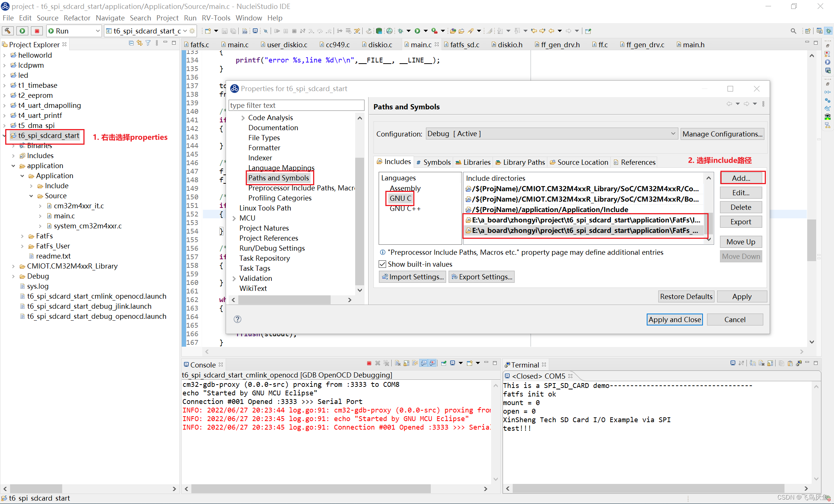834x504 pixels.
Task: Expand the MCU tree node in properties
Action: (x=234, y=218)
